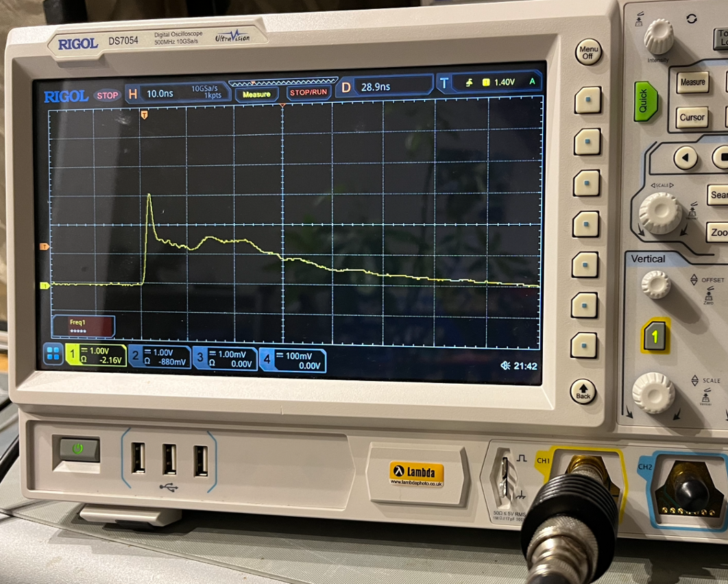
Task: Tap the on-screen yellow Measure button
Action: click(x=256, y=94)
